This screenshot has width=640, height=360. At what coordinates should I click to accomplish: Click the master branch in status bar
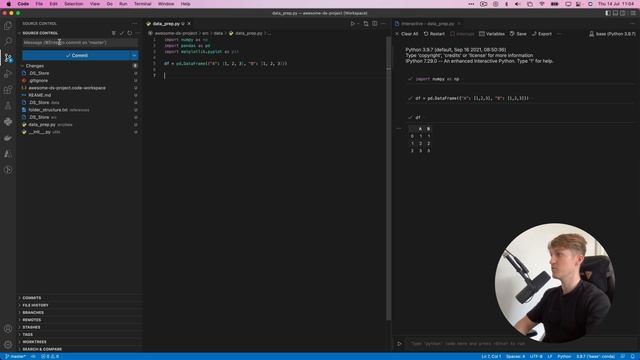pyautogui.click(x=15, y=356)
